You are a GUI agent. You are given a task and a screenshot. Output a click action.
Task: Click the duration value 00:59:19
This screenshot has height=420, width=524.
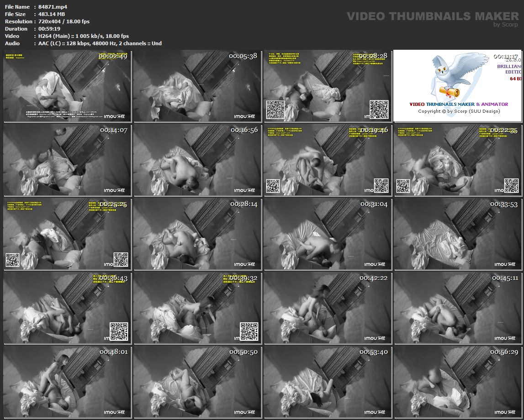pyautogui.click(x=49, y=29)
